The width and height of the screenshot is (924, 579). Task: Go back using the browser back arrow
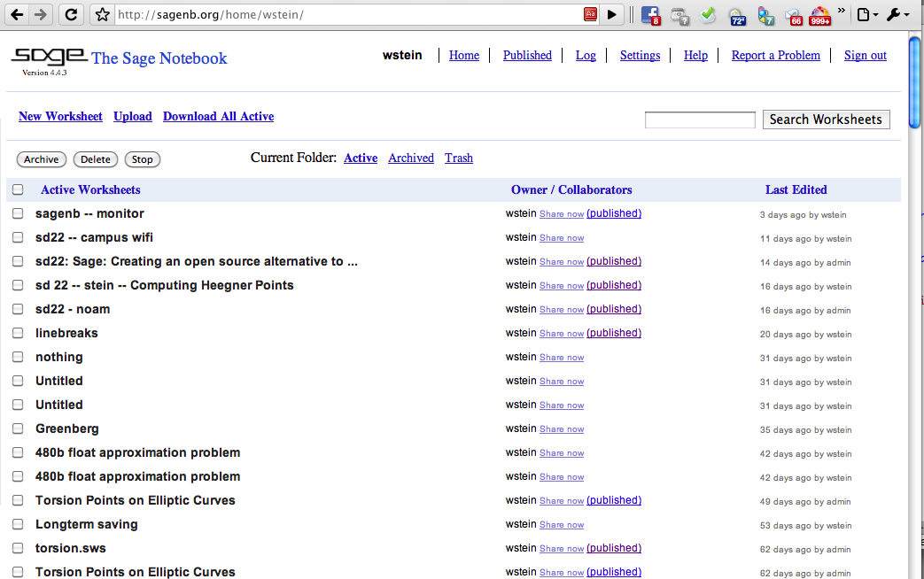pos(17,15)
